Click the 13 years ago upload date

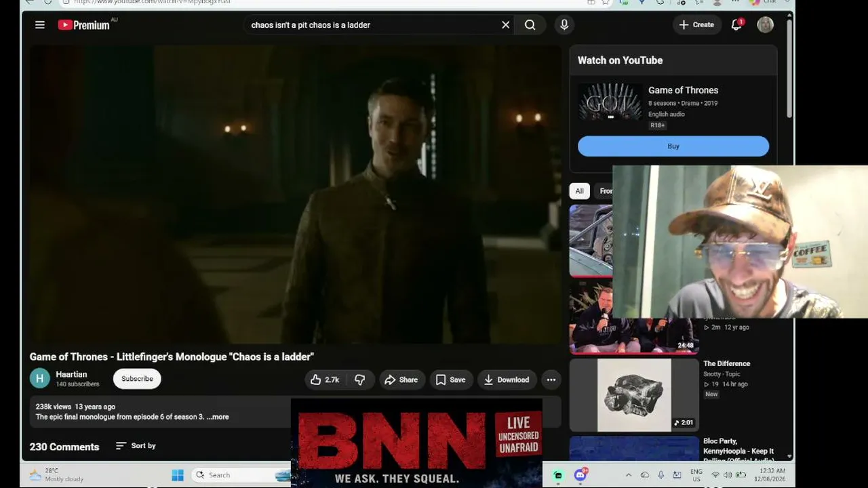(x=95, y=407)
